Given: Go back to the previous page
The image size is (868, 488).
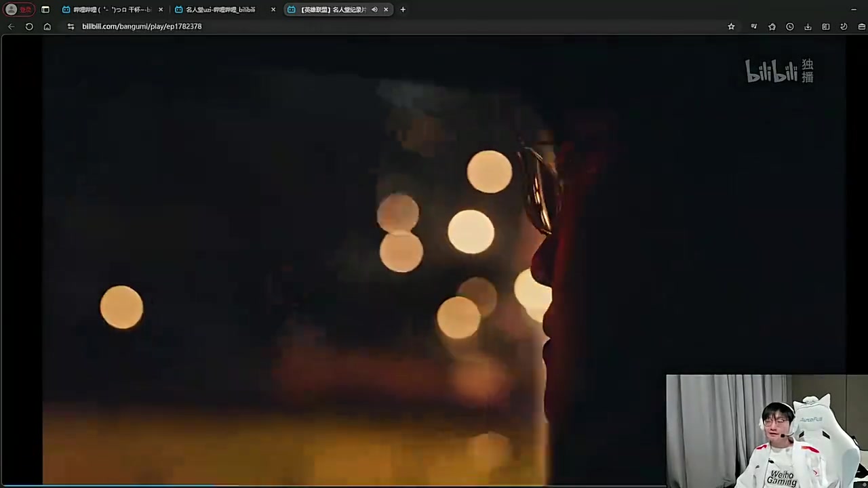Looking at the screenshot, I should click(11, 26).
